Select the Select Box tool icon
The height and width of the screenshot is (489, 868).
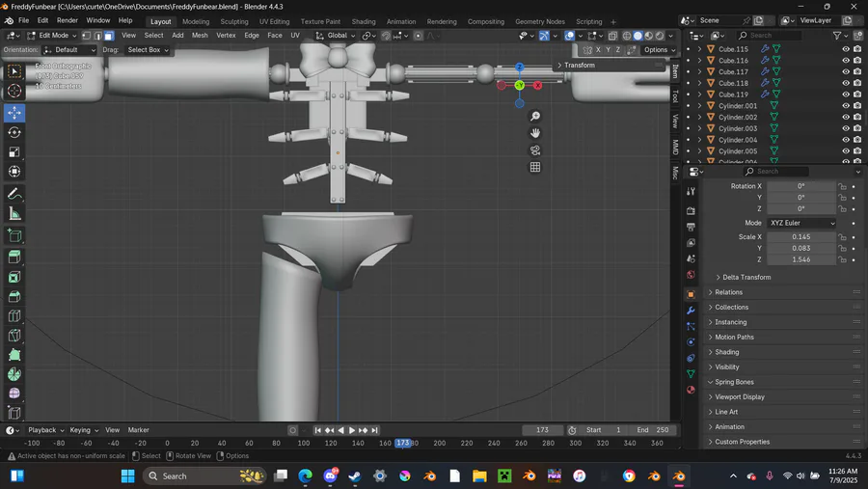click(x=14, y=70)
